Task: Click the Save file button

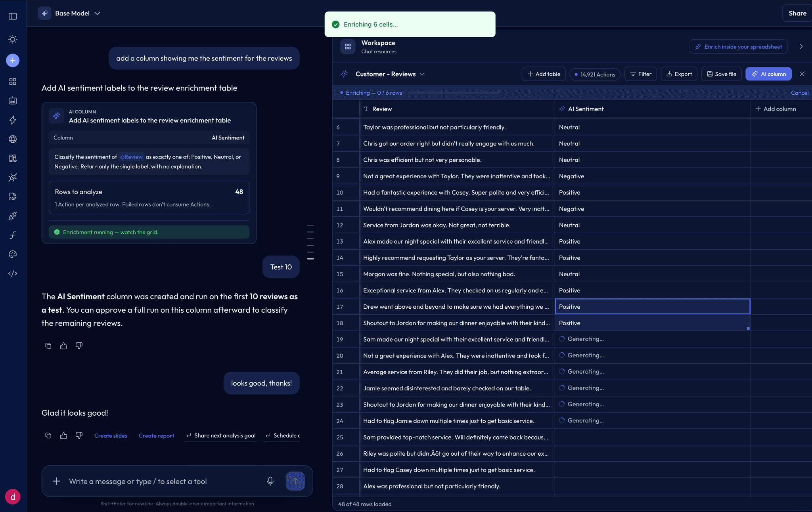Action: tap(721, 74)
